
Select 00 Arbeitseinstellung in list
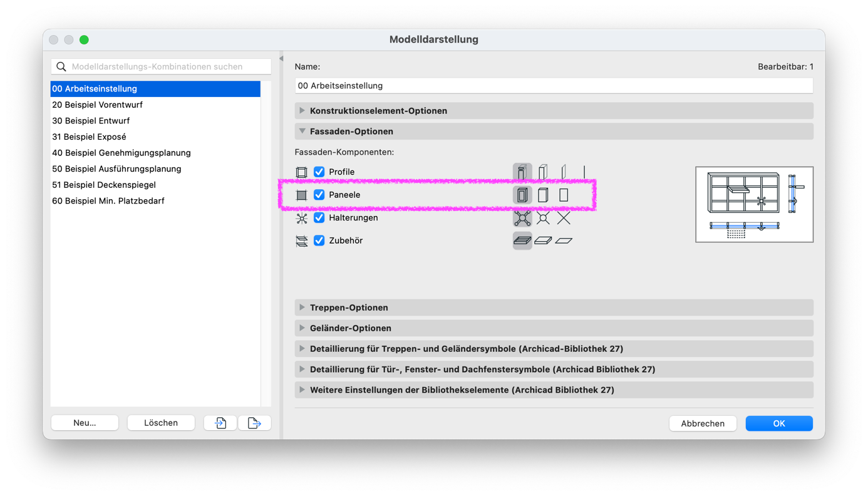(155, 89)
